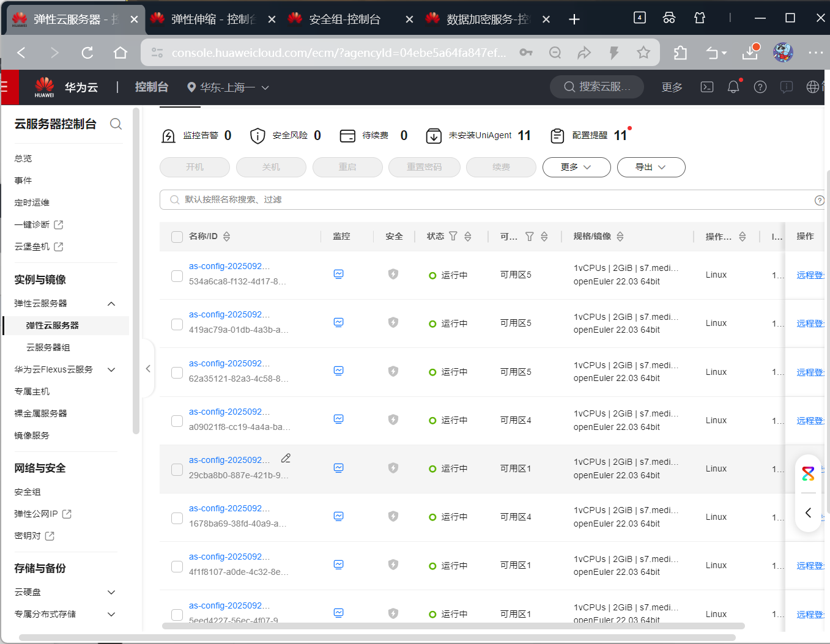This screenshot has width=830, height=644.
Task: Open 镜像服务 in the sidebar
Action: [x=32, y=435]
